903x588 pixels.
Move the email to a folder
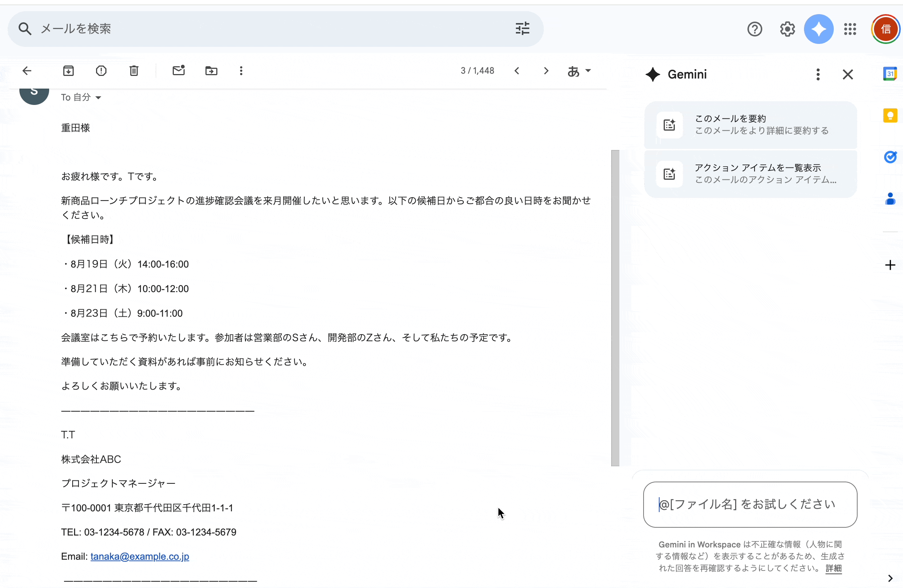pyautogui.click(x=211, y=71)
